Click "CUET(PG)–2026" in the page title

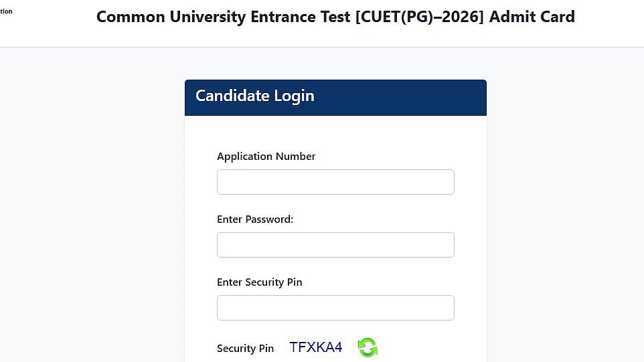[420, 17]
